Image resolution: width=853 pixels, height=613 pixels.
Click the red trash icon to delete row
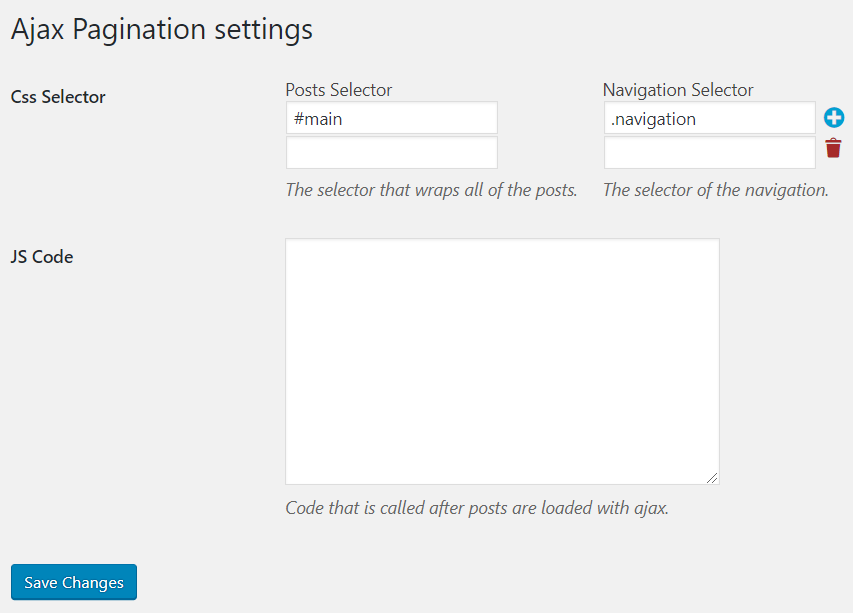(834, 149)
